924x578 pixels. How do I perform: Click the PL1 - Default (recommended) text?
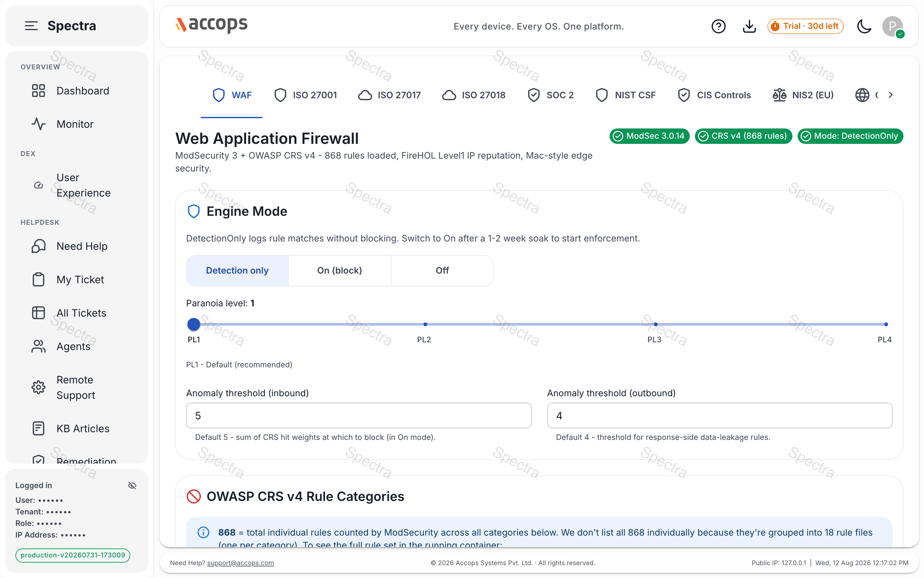239,365
